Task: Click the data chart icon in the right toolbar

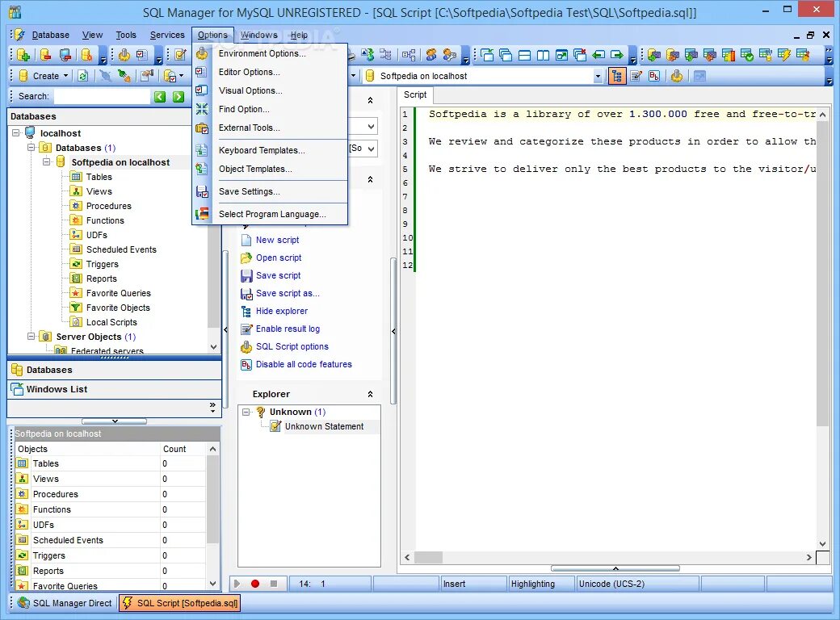Action: 728,55
